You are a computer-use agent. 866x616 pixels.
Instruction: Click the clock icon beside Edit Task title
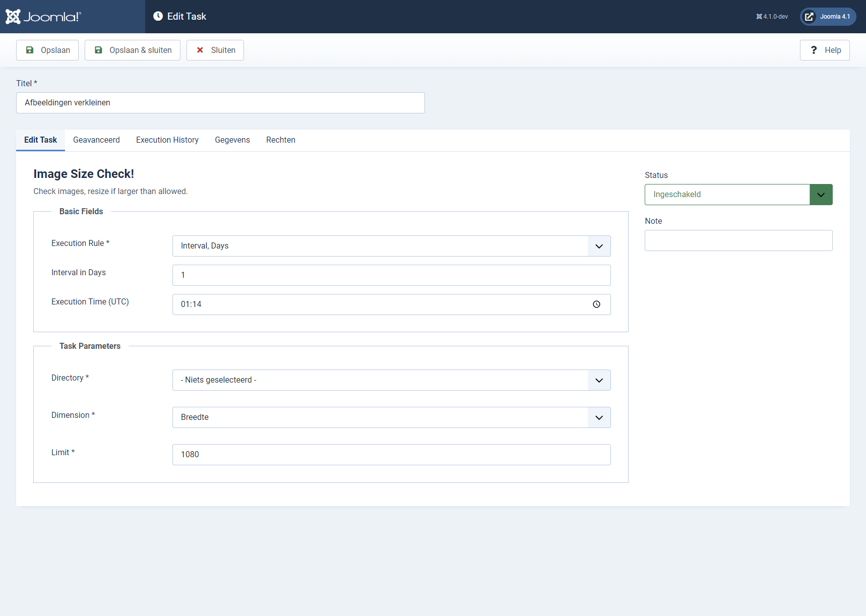point(158,16)
